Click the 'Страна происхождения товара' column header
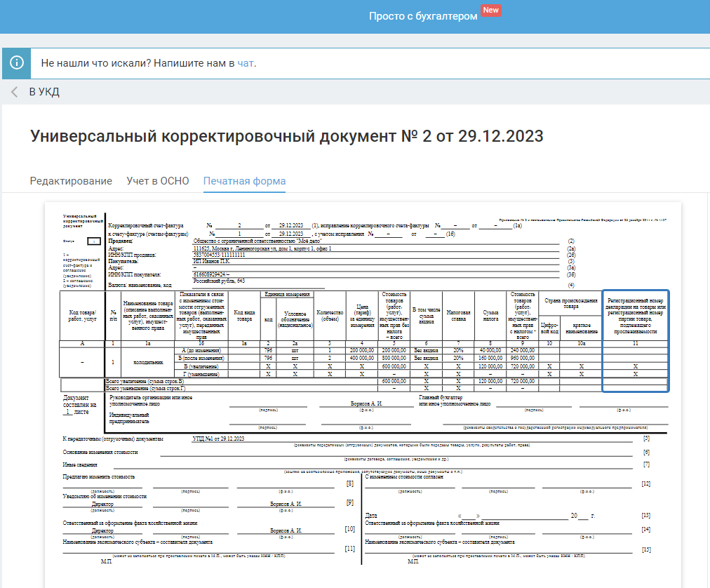The image size is (710, 588). click(x=570, y=304)
